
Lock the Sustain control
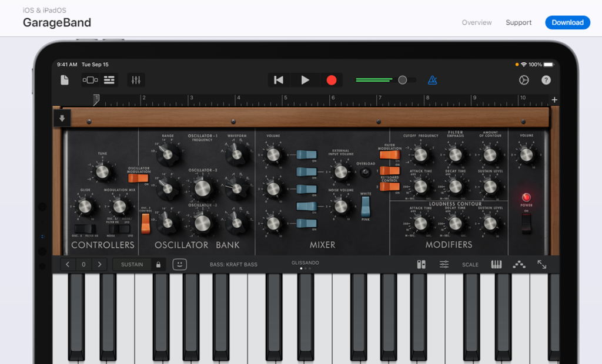coord(158,264)
